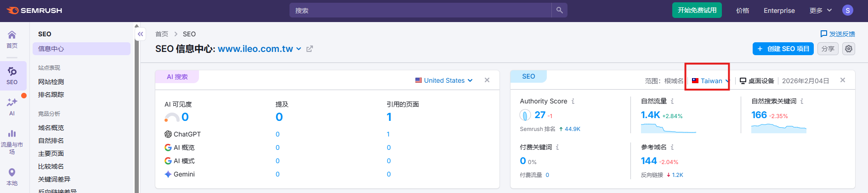This screenshot has width=868, height=193.
Task: Click the Authority Score badge icon
Action: coord(525,115)
